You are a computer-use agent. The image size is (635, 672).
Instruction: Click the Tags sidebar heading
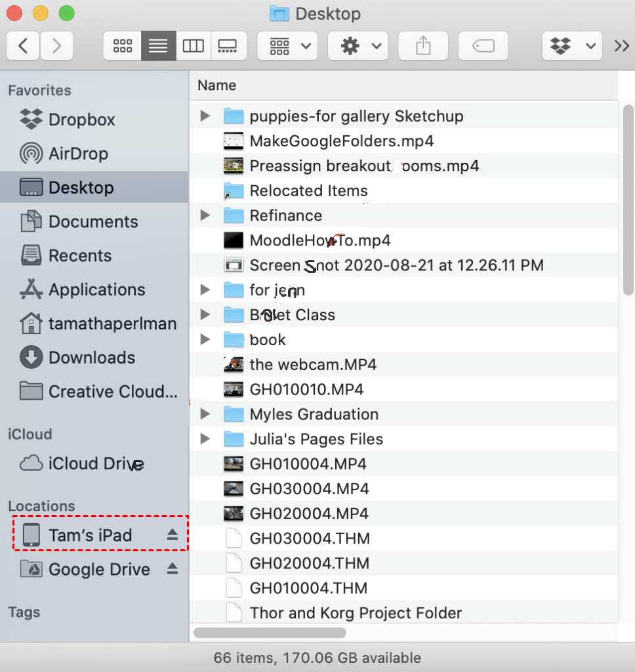click(x=24, y=612)
